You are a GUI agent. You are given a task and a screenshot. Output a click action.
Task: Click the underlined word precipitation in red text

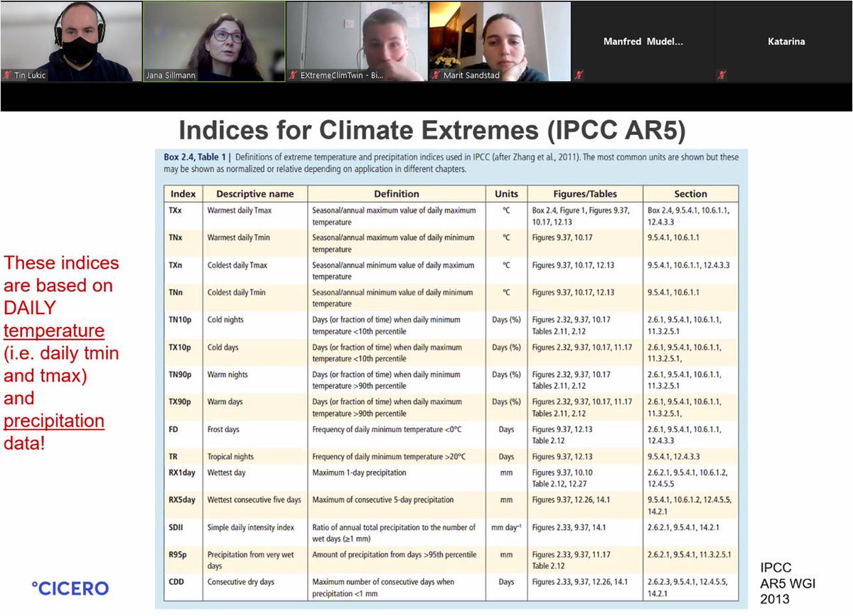point(54,421)
